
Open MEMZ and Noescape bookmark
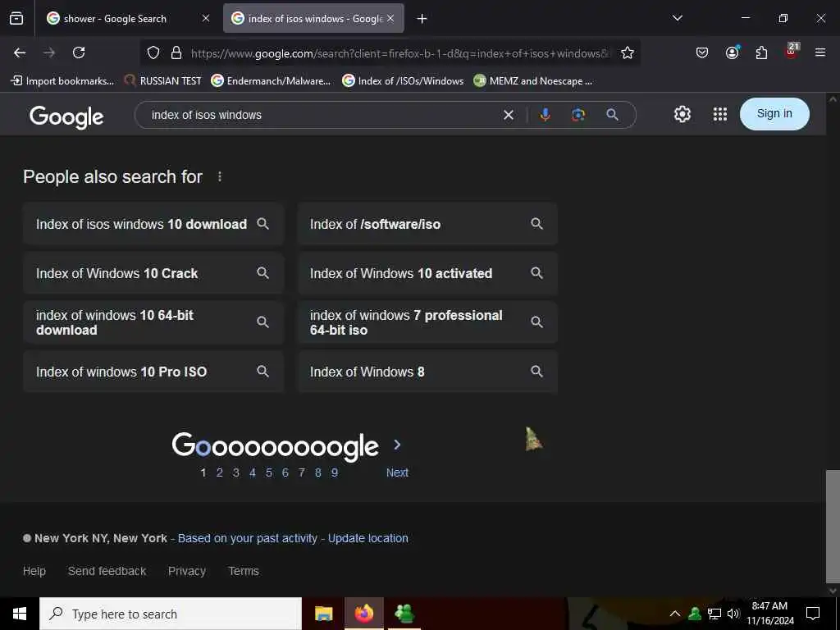pos(533,81)
